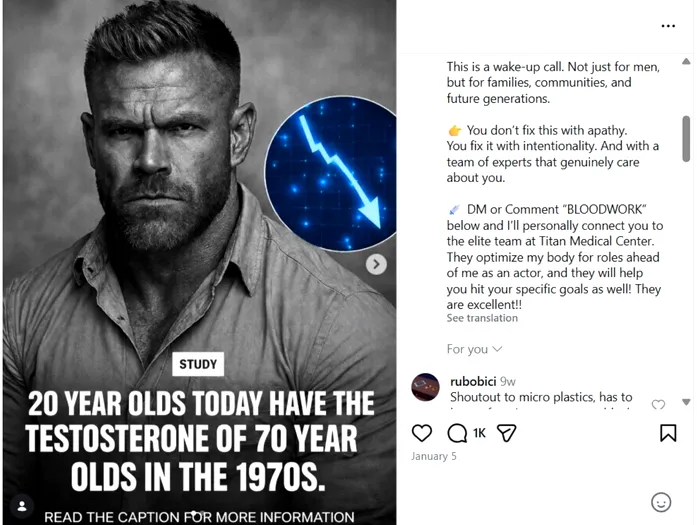Expand the "For you" comments filter
This screenshot has width=700, height=525.
pos(474,349)
